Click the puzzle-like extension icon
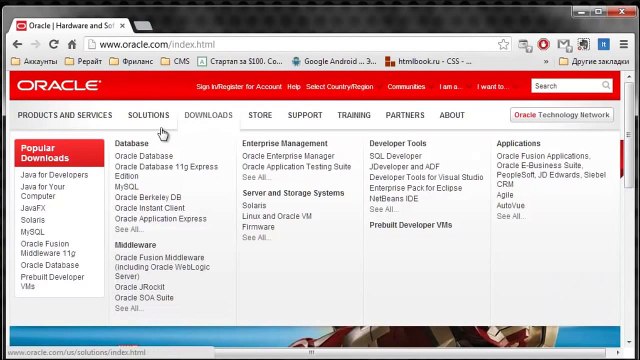640x360 pixels. [584, 44]
